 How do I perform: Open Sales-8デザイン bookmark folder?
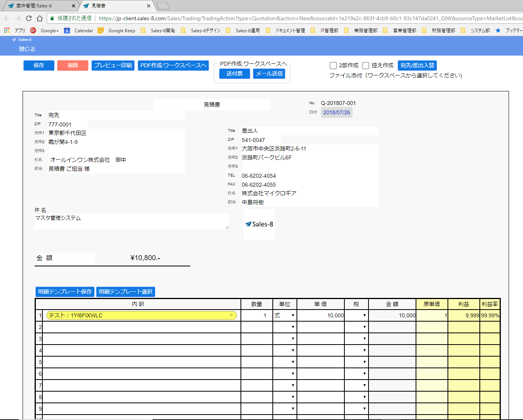click(201, 30)
